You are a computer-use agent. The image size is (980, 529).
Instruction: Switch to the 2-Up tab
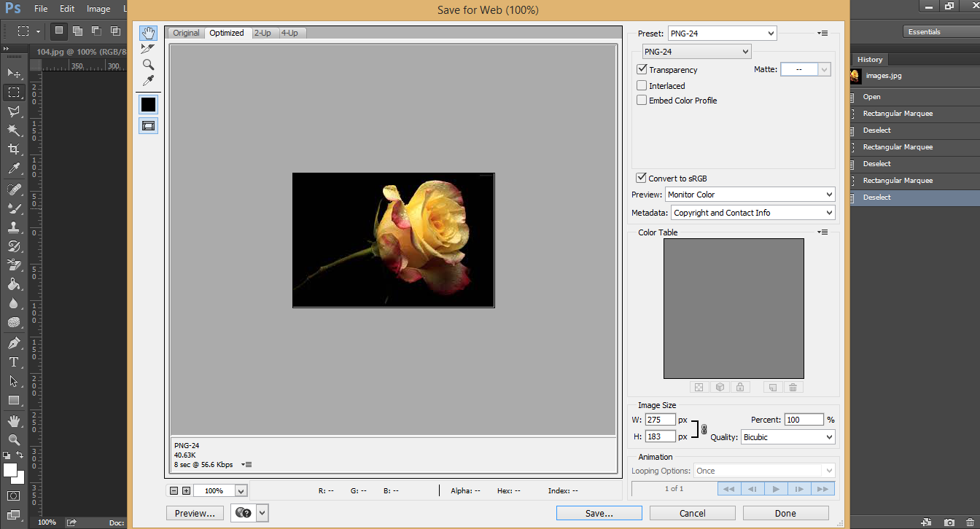(x=262, y=33)
